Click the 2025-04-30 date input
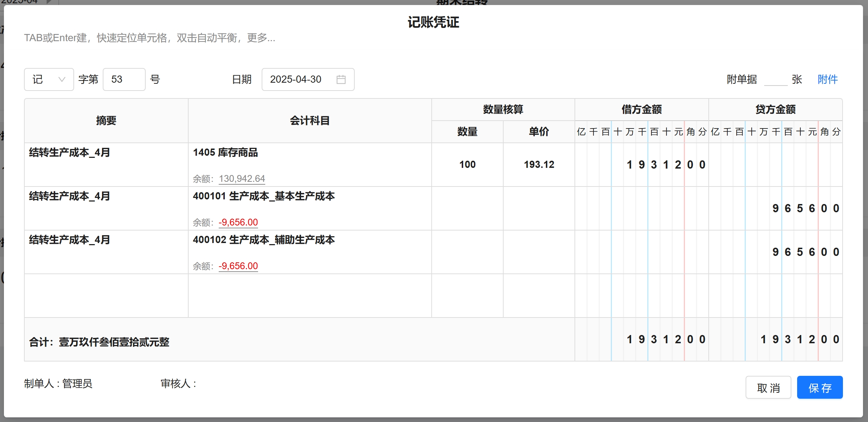868x422 pixels. point(296,79)
